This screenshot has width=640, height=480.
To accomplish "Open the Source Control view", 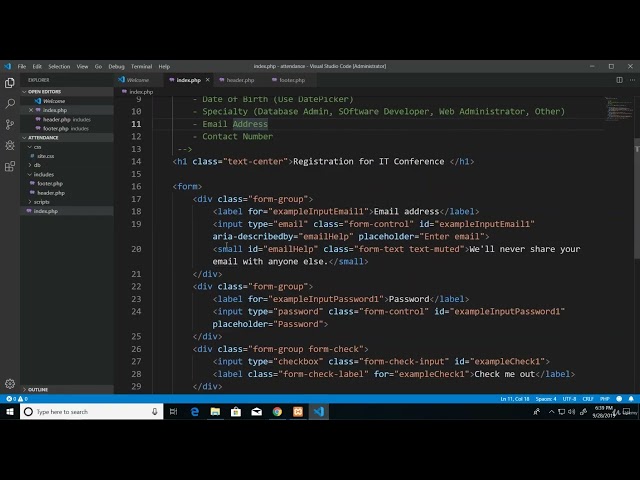I will pyautogui.click(x=10, y=124).
